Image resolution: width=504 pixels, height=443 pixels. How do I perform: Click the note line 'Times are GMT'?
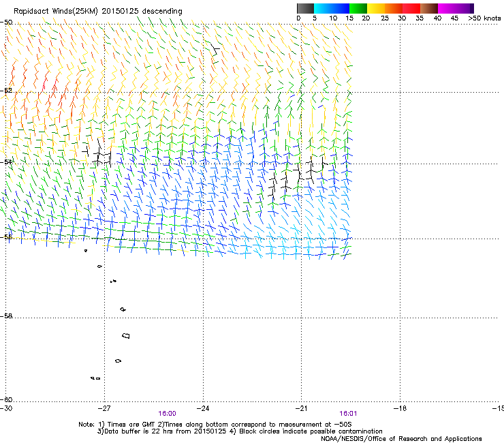(131, 425)
